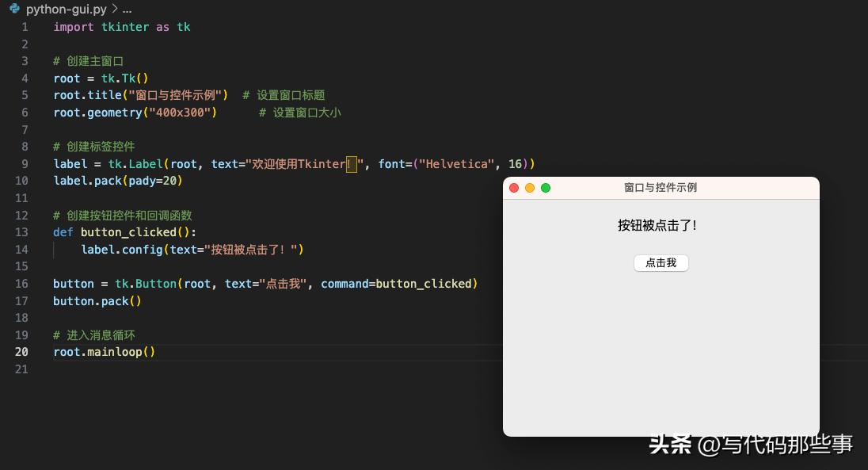
Task: Click the '# 创建主窗口' comment
Action: point(88,61)
